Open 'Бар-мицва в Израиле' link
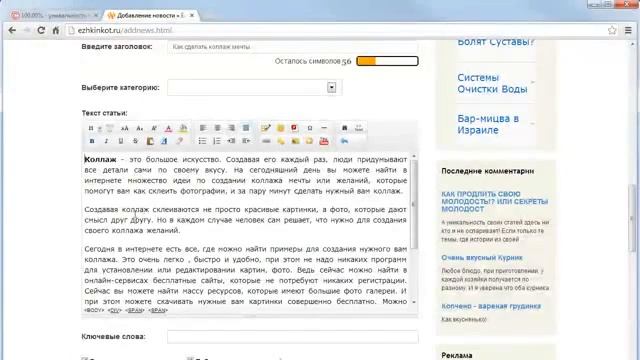Image resolution: width=640 pixels, height=360 pixels. 488,124
